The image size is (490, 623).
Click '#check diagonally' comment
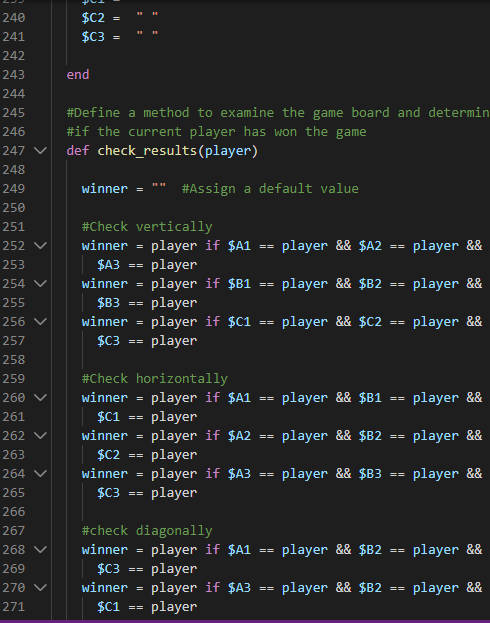click(147, 530)
